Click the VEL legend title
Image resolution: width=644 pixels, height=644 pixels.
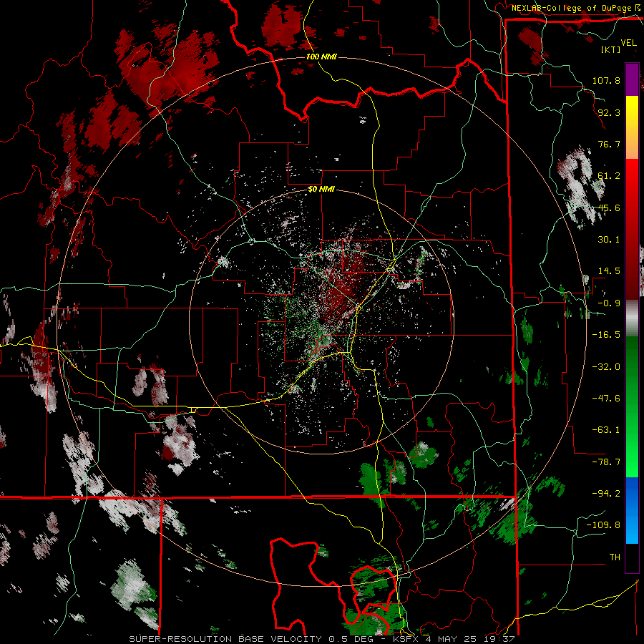[x=628, y=43]
